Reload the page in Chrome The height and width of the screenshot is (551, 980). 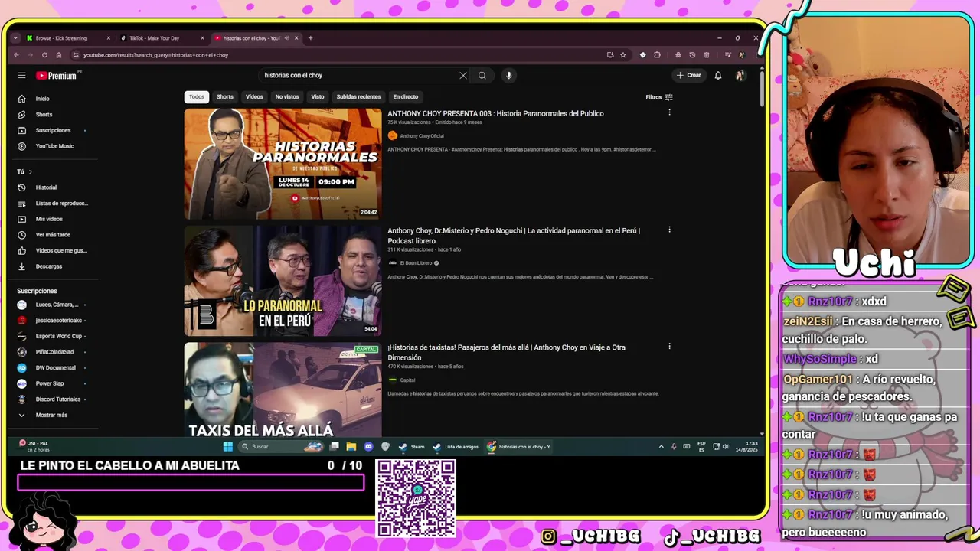(x=44, y=55)
